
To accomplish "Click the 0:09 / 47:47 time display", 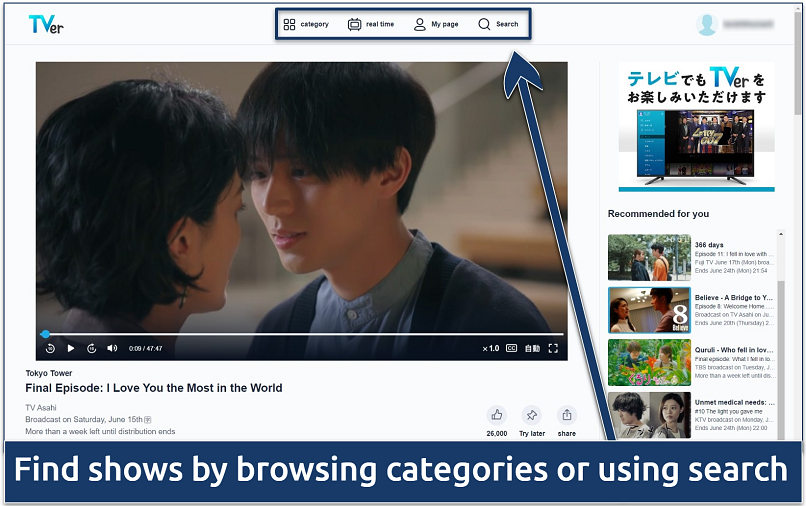I will (145, 349).
